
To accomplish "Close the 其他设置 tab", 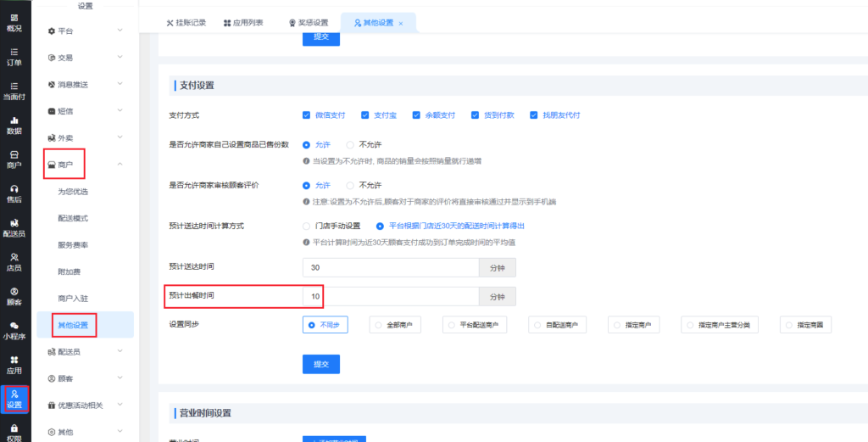I will point(401,24).
